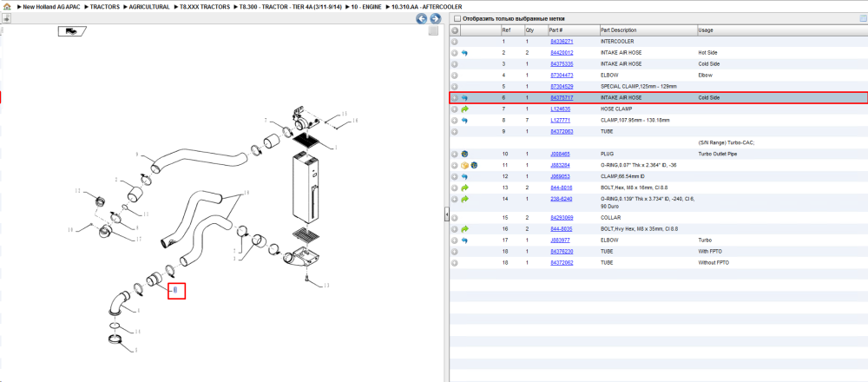This screenshot has height=382, width=868.
Task: Open the T8.XXX TRACTORS breadcrumb
Action: tap(204, 7)
